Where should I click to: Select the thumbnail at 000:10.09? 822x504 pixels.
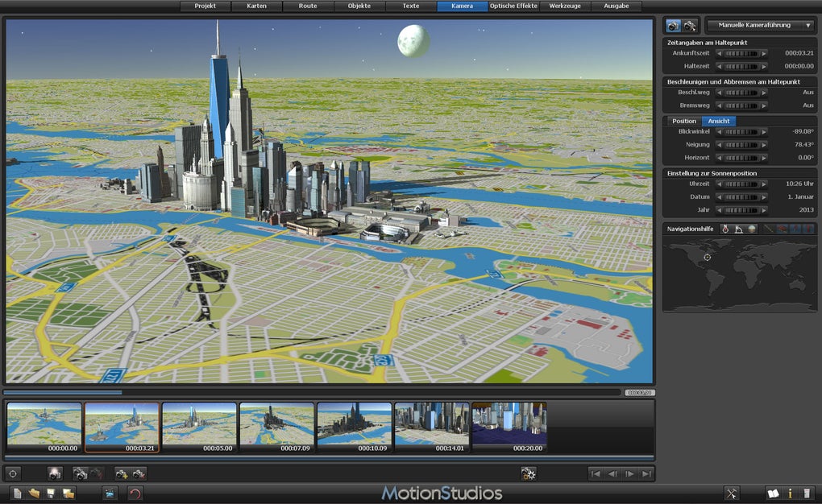click(x=355, y=425)
